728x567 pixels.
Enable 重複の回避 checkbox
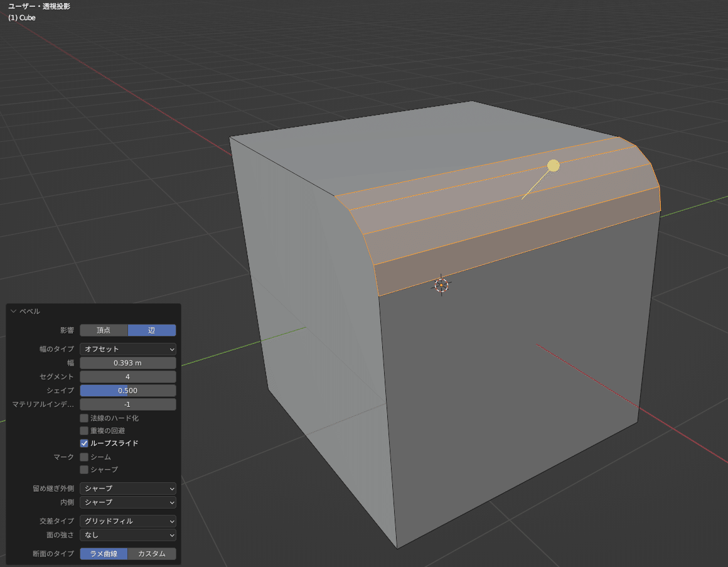pos(84,431)
